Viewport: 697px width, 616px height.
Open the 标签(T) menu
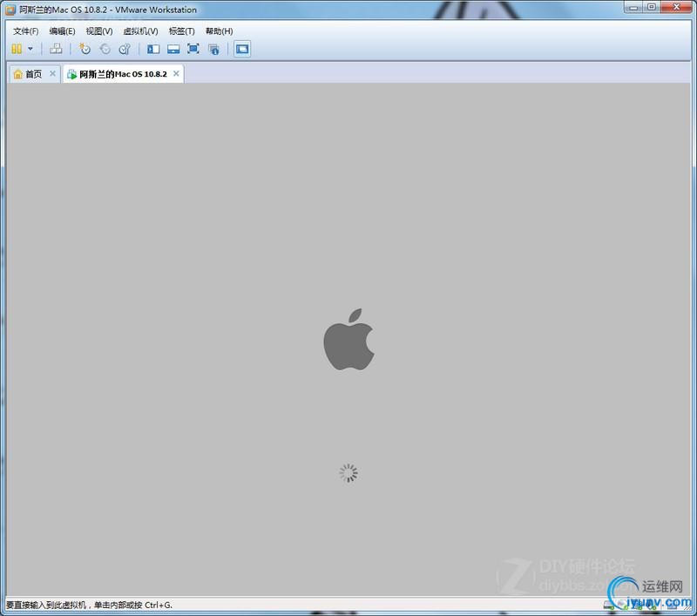(181, 31)
